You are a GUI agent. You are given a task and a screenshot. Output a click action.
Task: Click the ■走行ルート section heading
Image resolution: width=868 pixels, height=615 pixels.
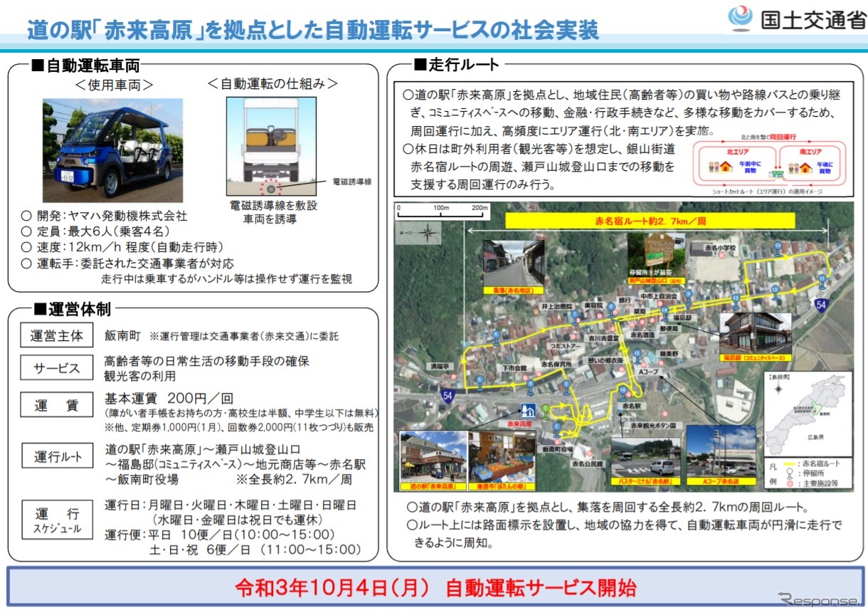(x=457, y=65)
